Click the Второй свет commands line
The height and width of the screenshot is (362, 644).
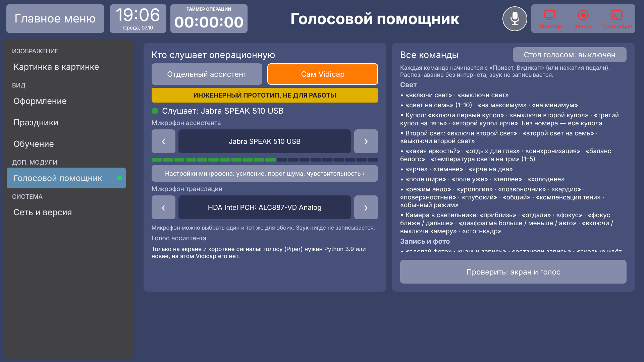coord(499,137)
